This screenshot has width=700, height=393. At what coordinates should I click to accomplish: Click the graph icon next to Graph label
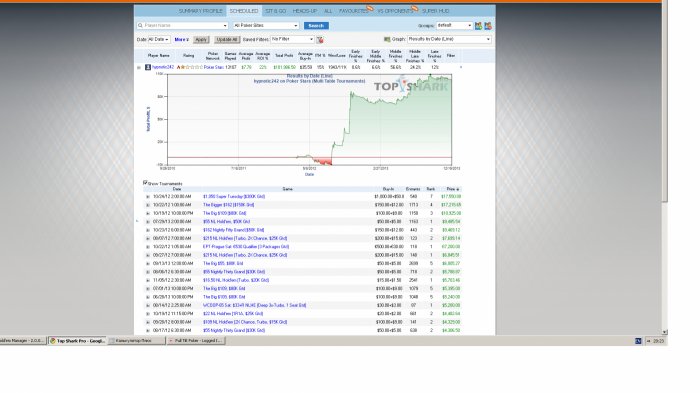pos(387,39)
